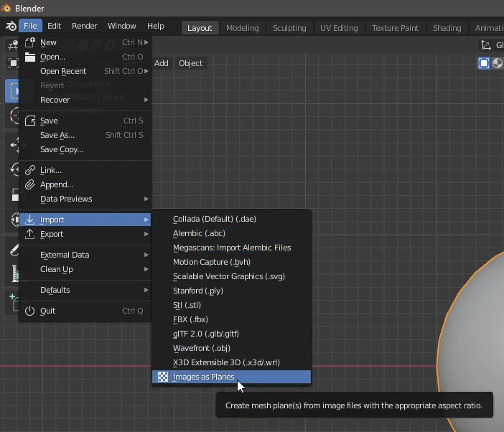Screen dimensions: 504x432
Task: Open the Window menu
Action: click(122, 26)
